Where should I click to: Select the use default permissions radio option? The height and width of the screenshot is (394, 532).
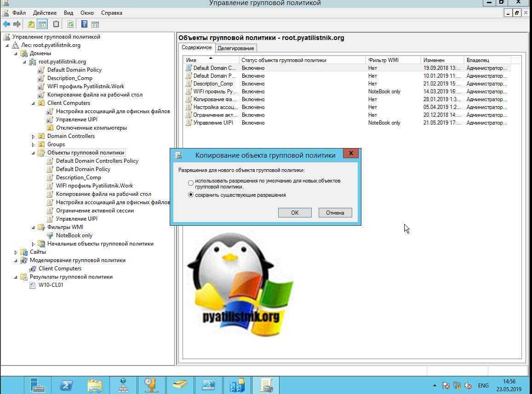(x=191, y=183)
